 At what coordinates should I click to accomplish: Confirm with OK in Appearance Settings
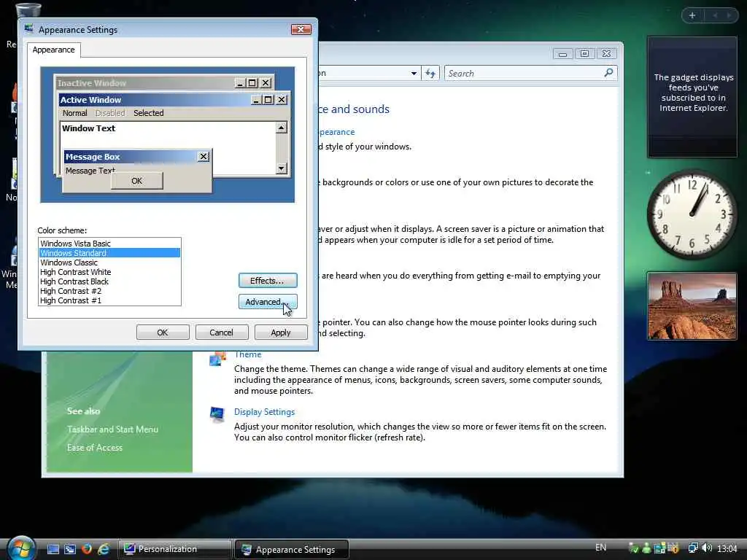[163, 332]
